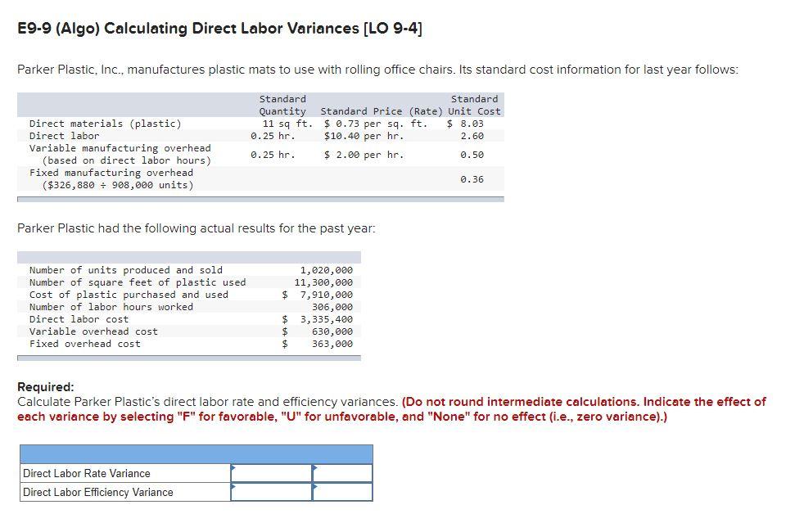The image size is (795, 532).
Task: Click the rate variance amount input field
Action: (x=270, y=473)
